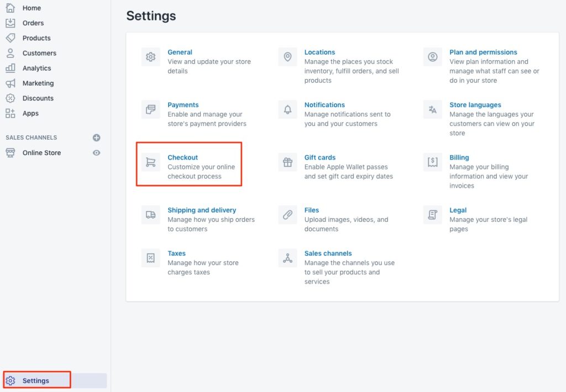Select Marketing in the sidebar

click(38, 83)
